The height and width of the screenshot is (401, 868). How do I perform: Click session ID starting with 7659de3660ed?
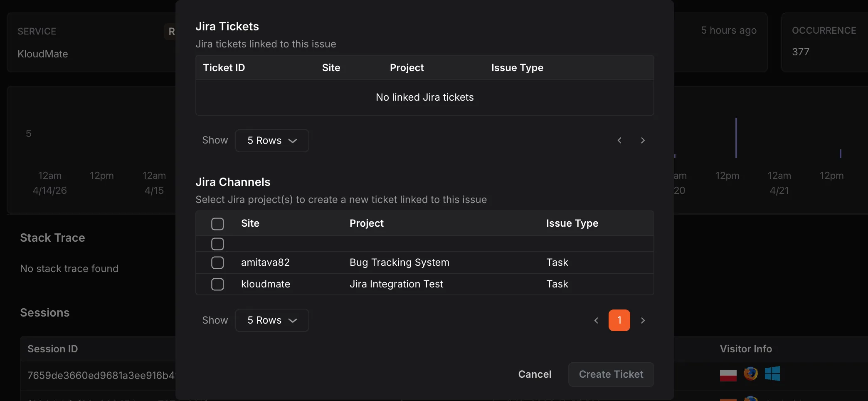101,376
